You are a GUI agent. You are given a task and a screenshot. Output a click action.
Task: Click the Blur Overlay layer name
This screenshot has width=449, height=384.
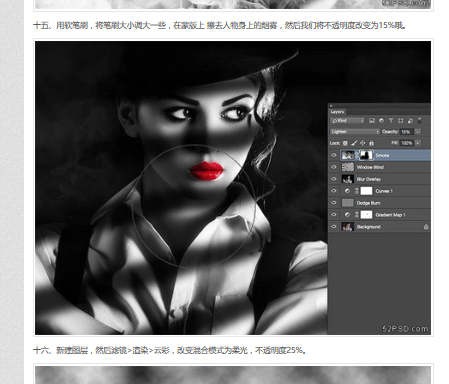coord(369,179)
